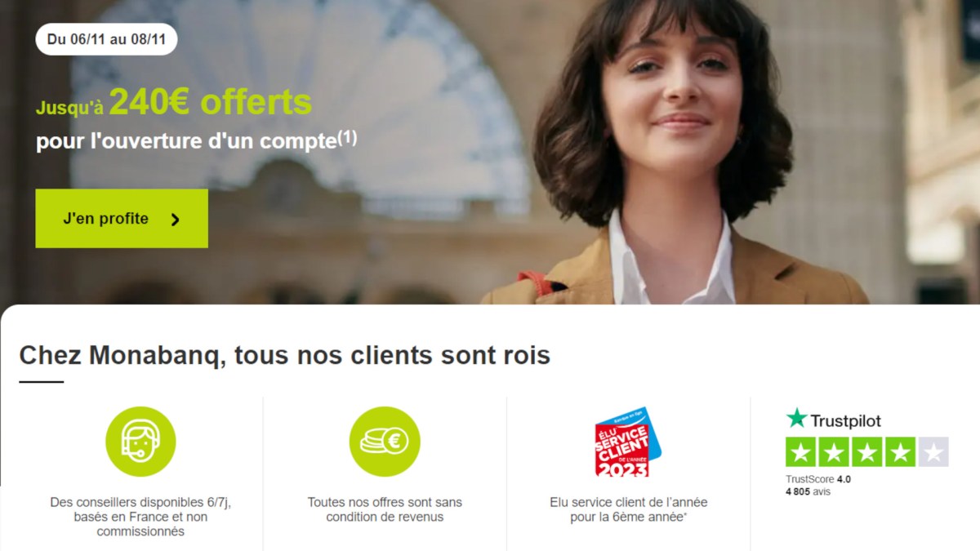Open the 4 805 avis reviews link

[808, 492]
